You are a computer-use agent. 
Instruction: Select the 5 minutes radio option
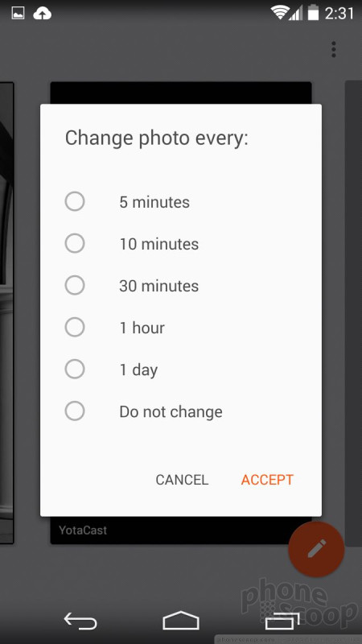(74, 202)
